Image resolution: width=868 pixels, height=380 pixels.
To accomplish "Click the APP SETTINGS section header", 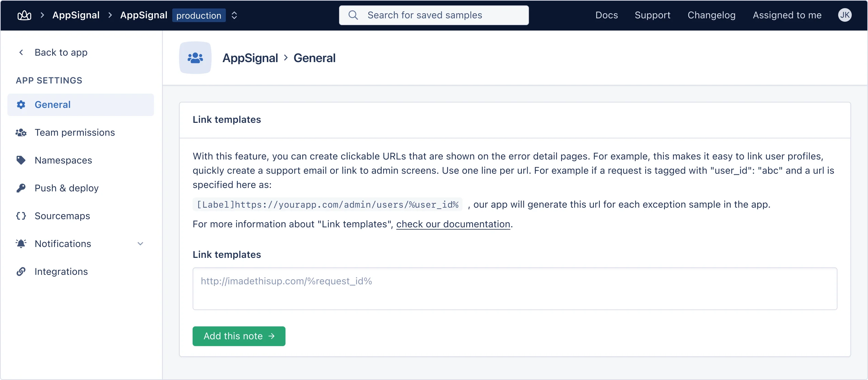I will pos(49,80).
